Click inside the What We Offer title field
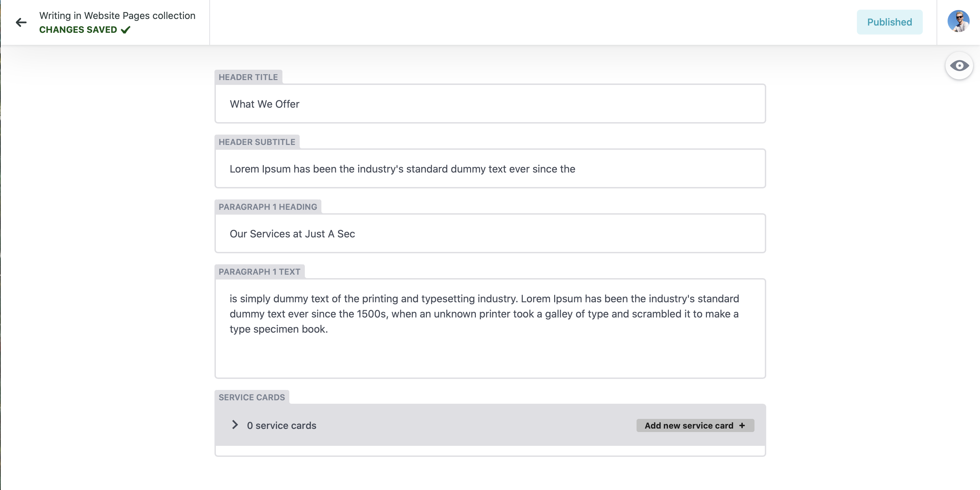 490,104
